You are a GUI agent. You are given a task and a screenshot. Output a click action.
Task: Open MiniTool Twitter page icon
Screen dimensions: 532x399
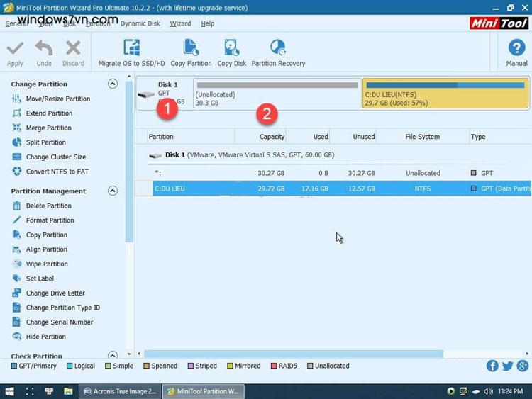[x=508, y=366]
